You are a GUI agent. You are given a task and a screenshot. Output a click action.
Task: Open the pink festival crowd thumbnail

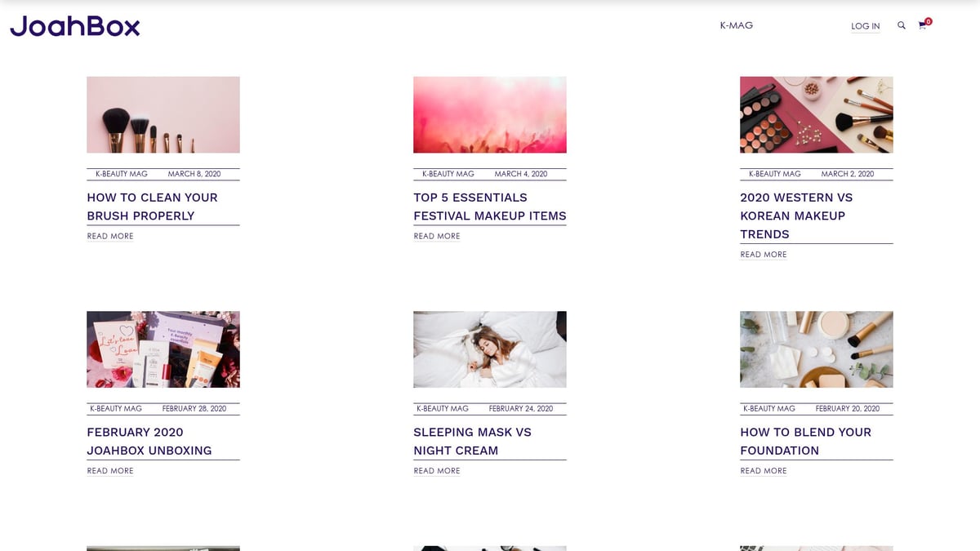pyautogui.click(x=489, y=115)
